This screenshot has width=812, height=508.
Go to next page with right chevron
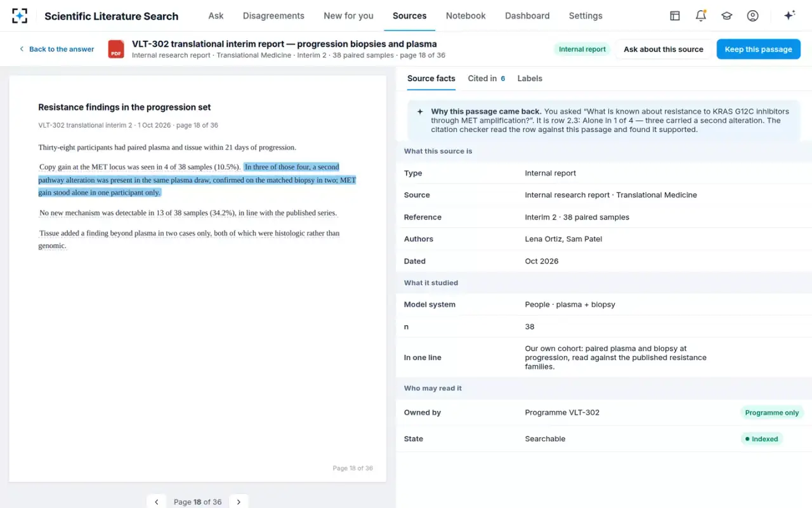coord(239,502)
